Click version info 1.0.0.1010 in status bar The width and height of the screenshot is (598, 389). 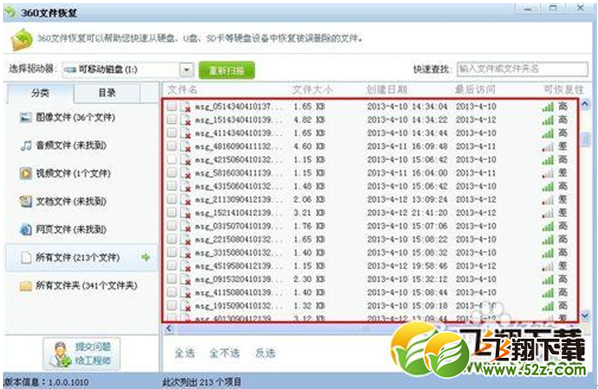pos(46,382)
